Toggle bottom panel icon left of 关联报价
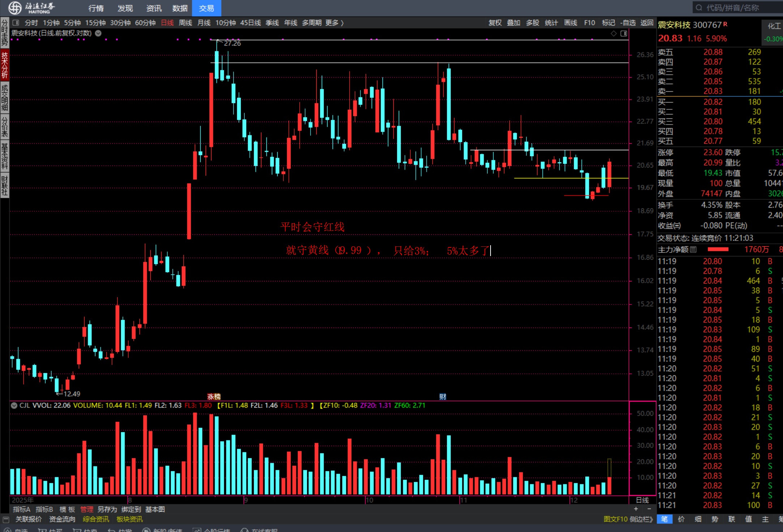The width and height of the screenshot is (783, 532). click(6, 519)
